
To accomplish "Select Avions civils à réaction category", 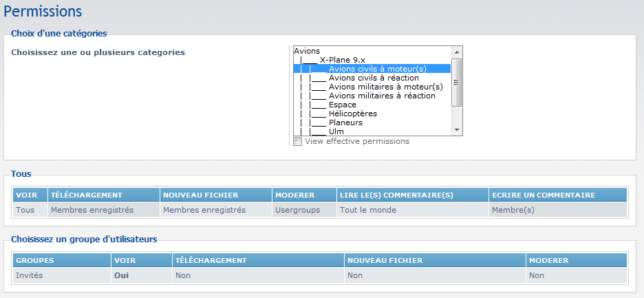I will coord(374,78).
